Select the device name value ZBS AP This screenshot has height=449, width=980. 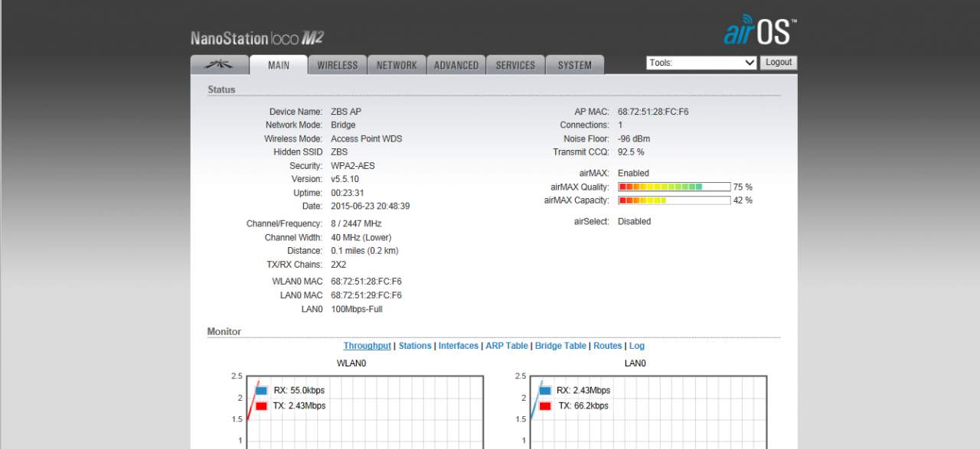(346, 112)
